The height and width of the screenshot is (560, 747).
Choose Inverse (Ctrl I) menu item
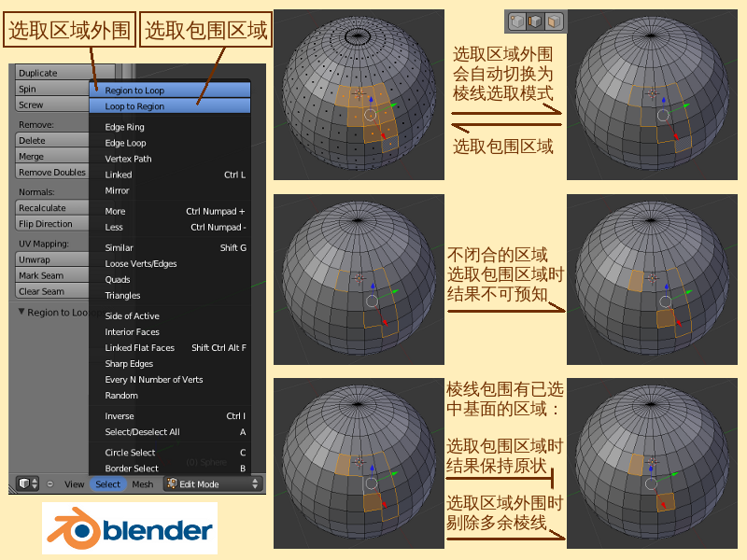(170, 415)
